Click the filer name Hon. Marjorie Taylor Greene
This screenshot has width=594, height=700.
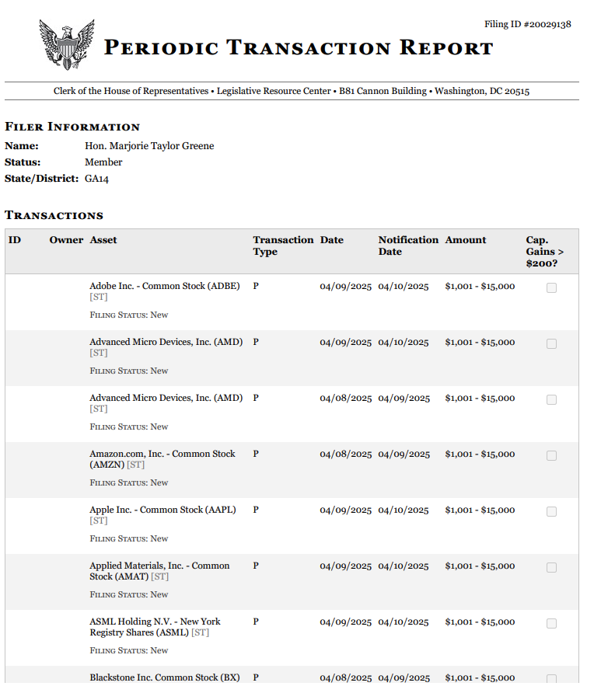149,146
